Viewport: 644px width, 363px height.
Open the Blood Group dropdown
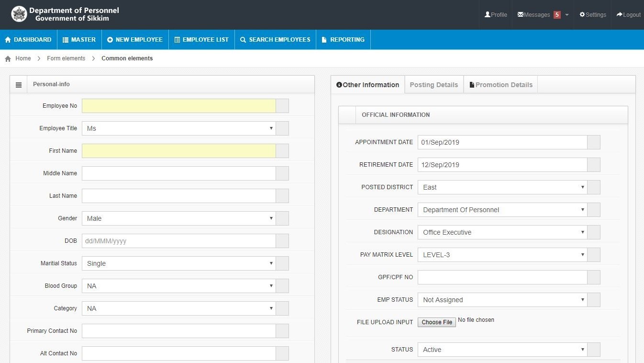[x=179, y=286]
